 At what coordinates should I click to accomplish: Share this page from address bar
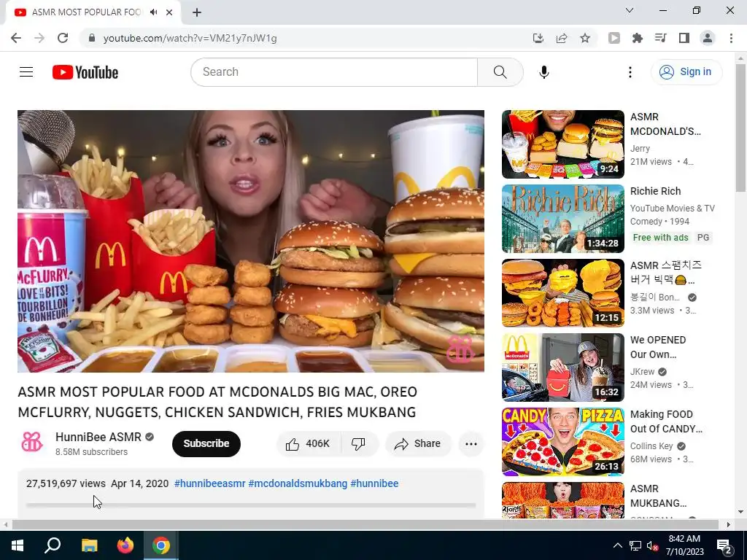562,38
